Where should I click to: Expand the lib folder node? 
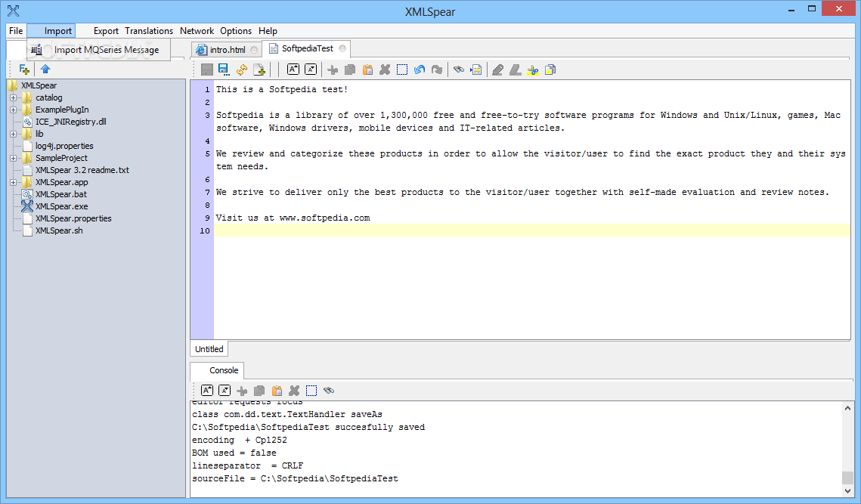click(x=13, y=134)
